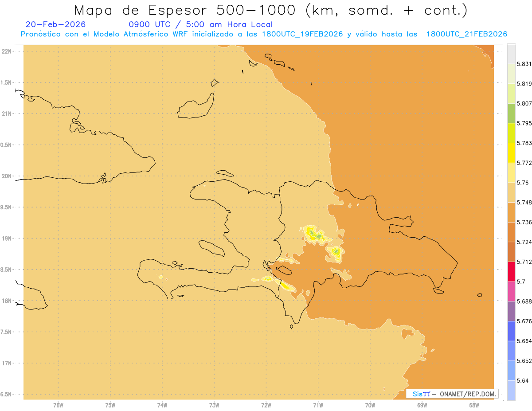This screenshot has width=532, height=411.
Task: Click the longitude label 68W
Action: [474, 405]
